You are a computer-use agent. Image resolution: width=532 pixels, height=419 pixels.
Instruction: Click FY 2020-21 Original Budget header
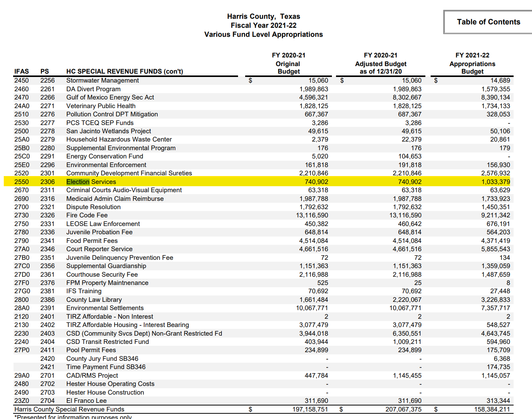288,63
